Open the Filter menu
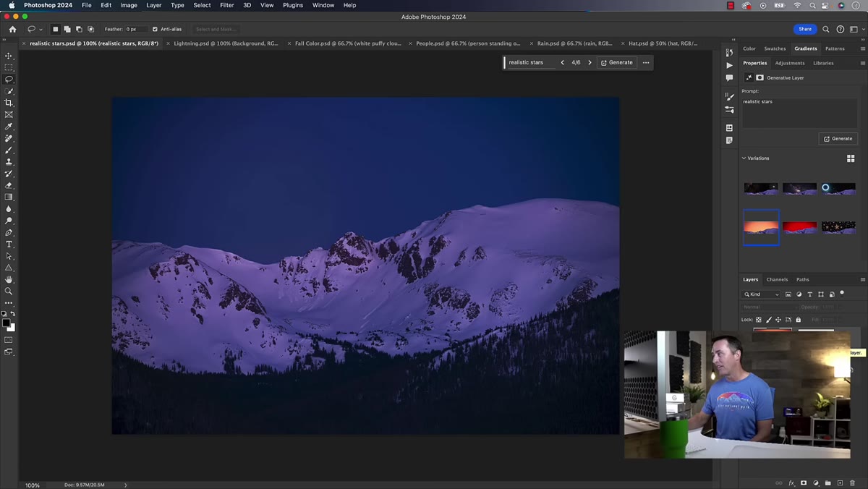The height and width of the screenshot is (489, 868). pyautogui.click(x=226, y=5)
